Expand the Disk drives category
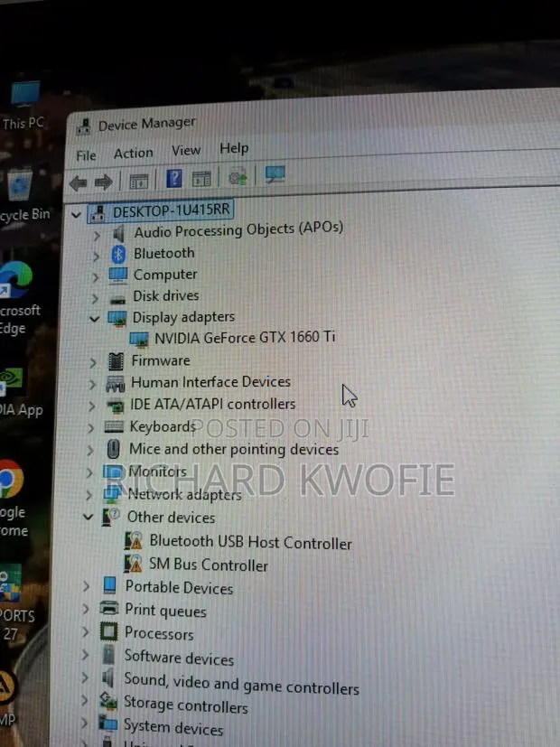 tap(95, 299)
